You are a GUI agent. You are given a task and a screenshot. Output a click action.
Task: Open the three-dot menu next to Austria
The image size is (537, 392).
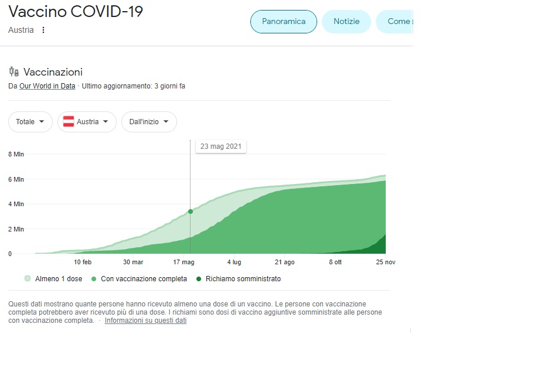43,30
